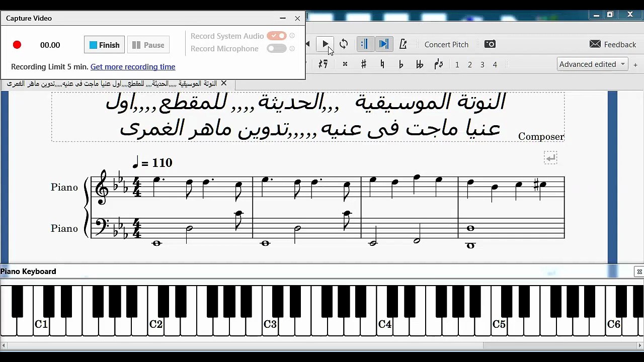Play the C3 piano key
Viewport: 644px width, 362px height.
(x=270, y=324)
